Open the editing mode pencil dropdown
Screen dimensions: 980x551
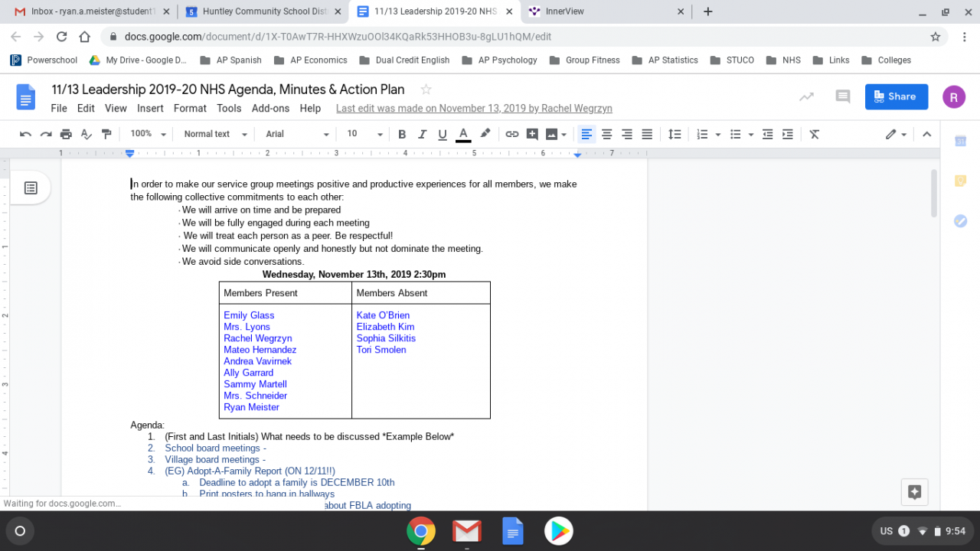coord(896,134)
